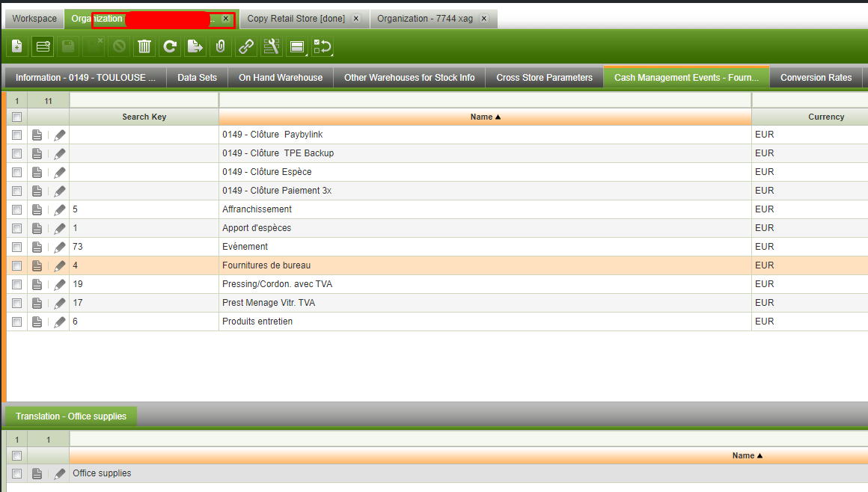Open the Data Sets subtab

(197, 78)
